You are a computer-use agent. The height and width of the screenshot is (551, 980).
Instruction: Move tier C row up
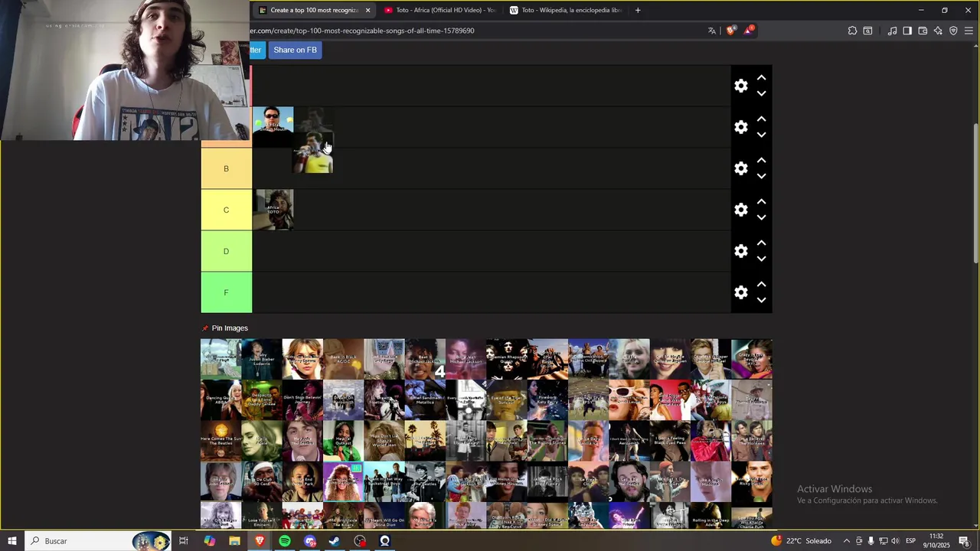[x=761, y=202]
